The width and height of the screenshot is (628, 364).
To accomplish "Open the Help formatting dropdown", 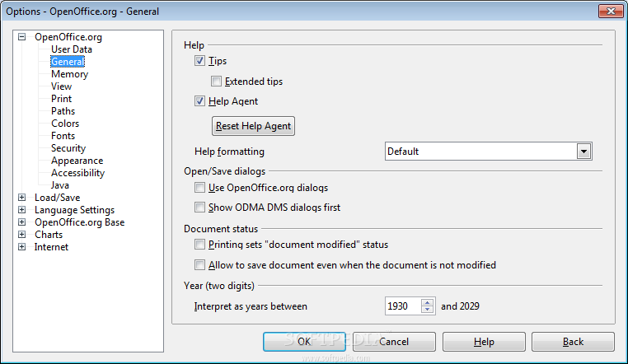I will pos(584,152).
